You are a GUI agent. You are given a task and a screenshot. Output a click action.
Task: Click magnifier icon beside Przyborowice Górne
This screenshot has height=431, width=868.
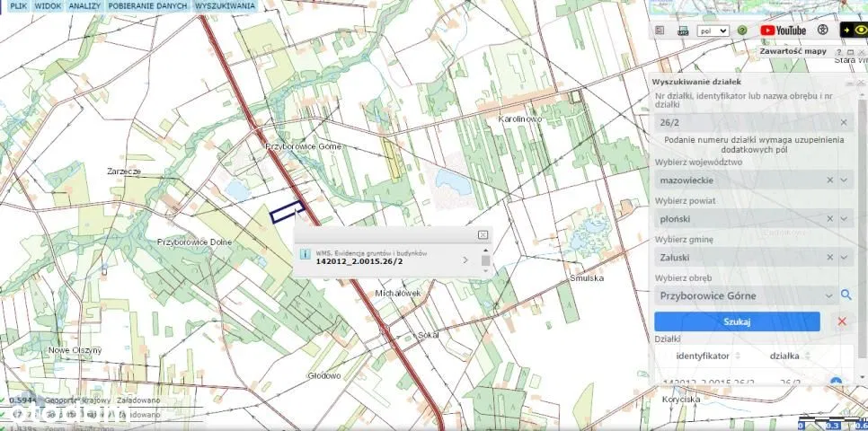[x=846, y=295]
